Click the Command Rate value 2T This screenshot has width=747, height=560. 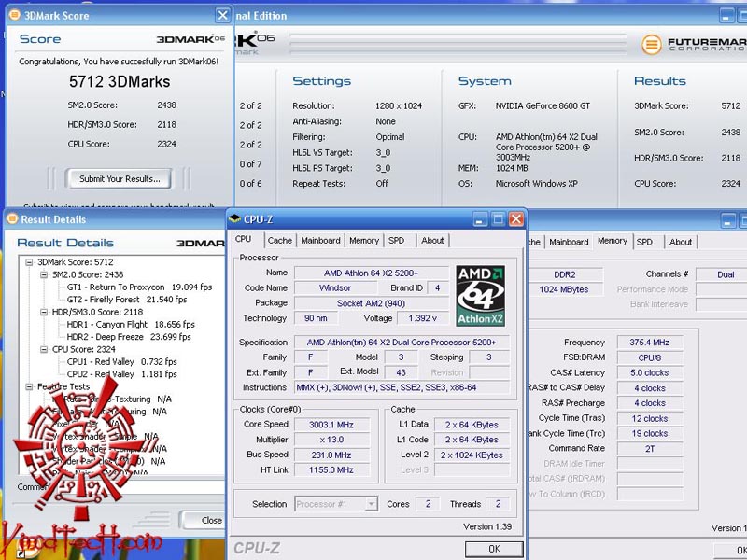[649, 449]
